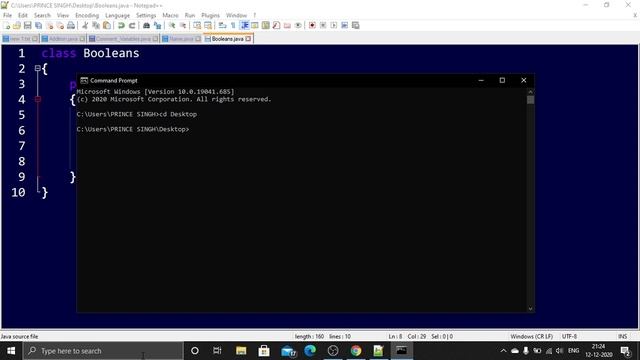Click the Open file toolbar icon

[17, 25]
